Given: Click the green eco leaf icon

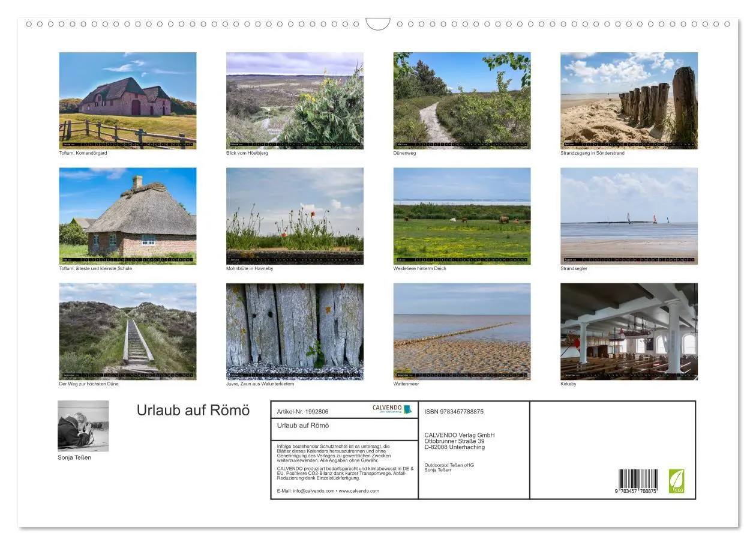Looking at the screenshot, I should (677, 481).
